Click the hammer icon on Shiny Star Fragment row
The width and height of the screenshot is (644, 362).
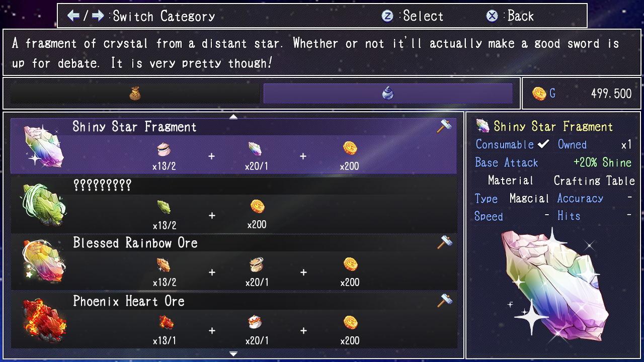pos(444,126)
